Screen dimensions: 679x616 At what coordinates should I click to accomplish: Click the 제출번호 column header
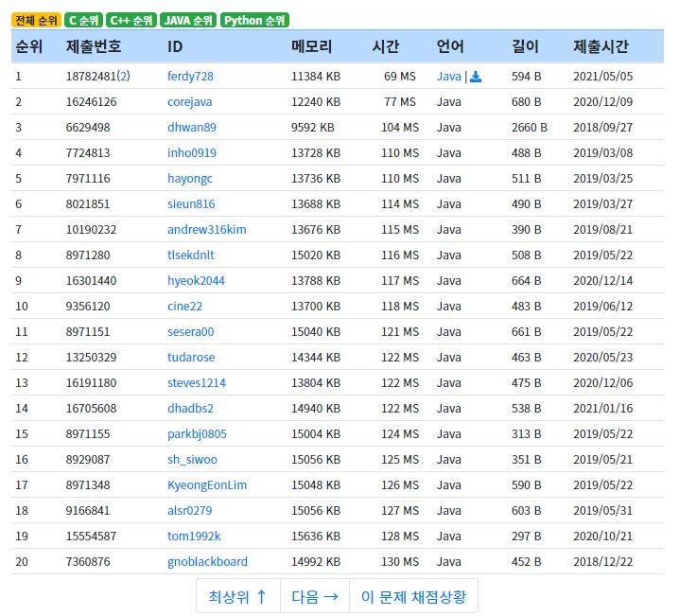(94, 46)
